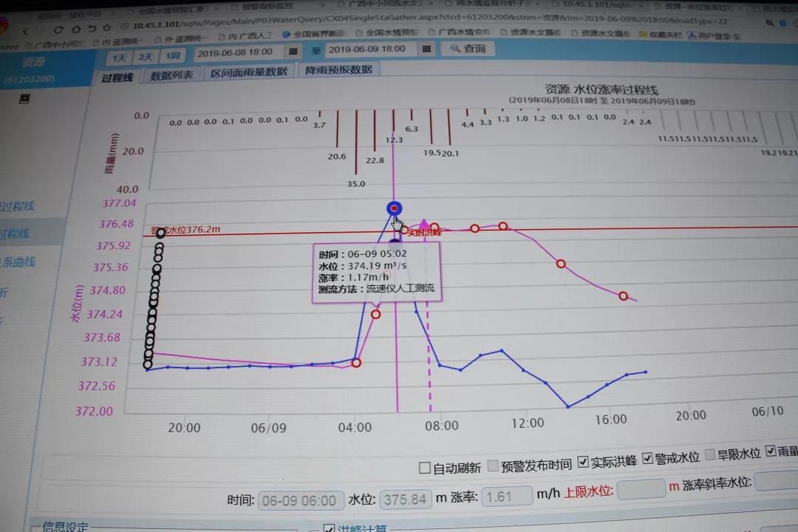The width and height of the screenshot is (798, 532).
Task: Select the 3天 time range button
Action: (x=146, y=56)
